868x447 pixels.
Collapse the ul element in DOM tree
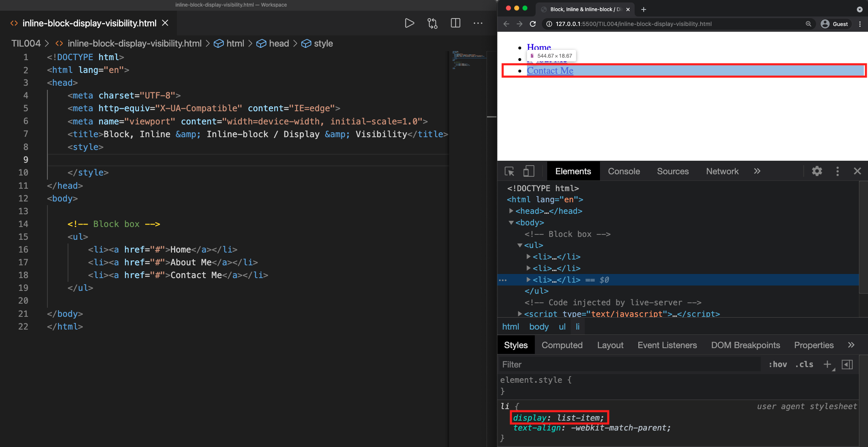point(520,245)
